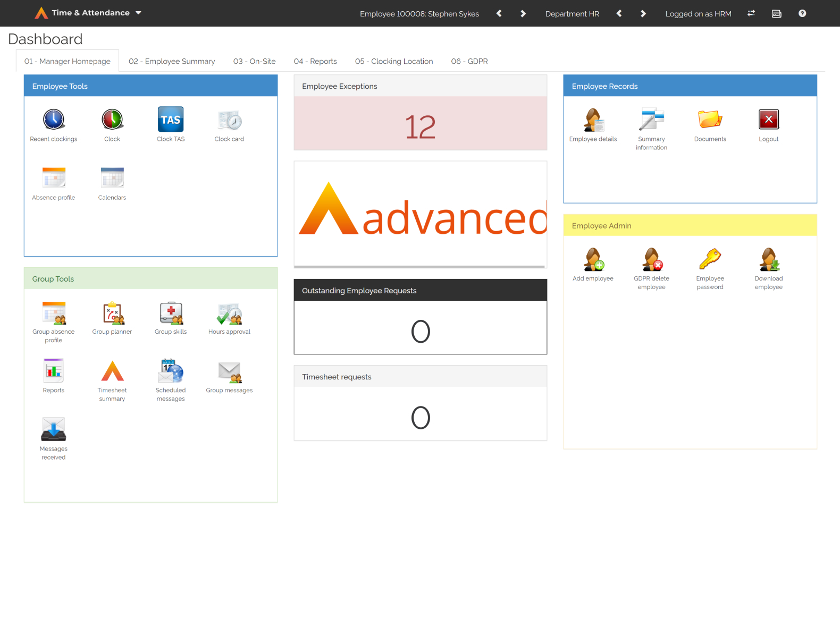The height and width of the screenshot is (627, 840).
Task: Open GDPR delete employee icon
Action: click(652, 259)
